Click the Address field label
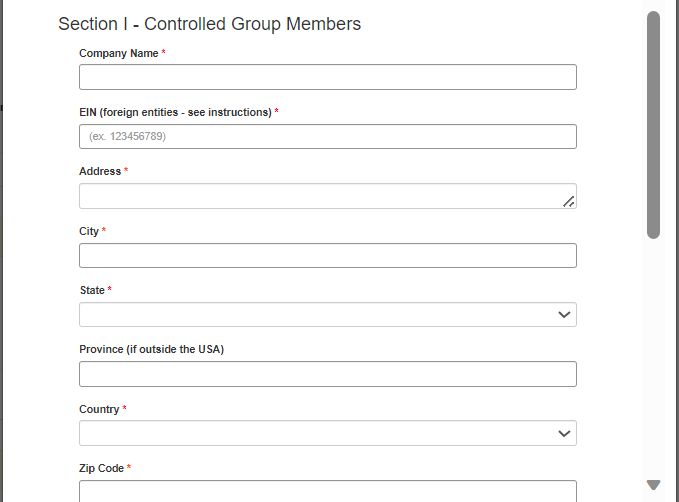Screen dimensions: 679x502 click(100, 171)
